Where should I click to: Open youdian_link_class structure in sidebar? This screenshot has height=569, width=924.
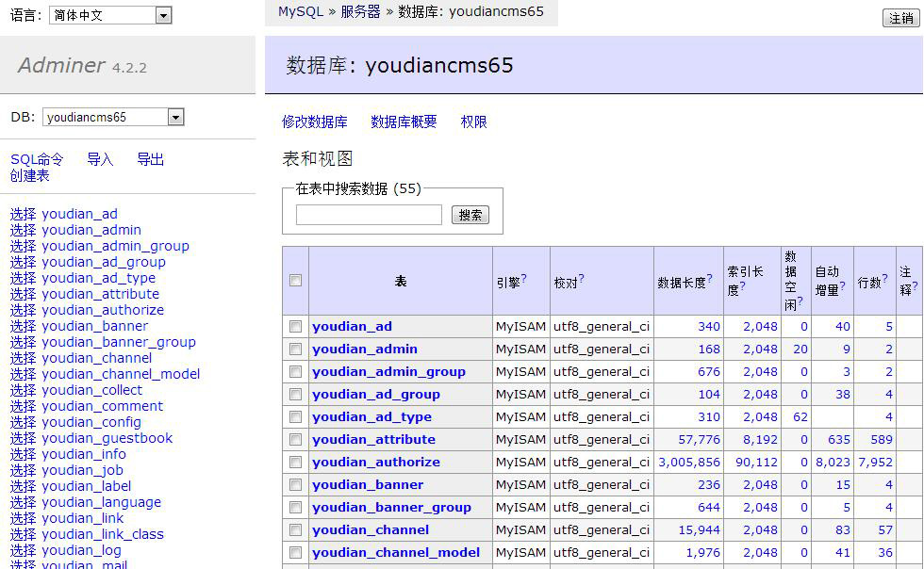(103, 534)
